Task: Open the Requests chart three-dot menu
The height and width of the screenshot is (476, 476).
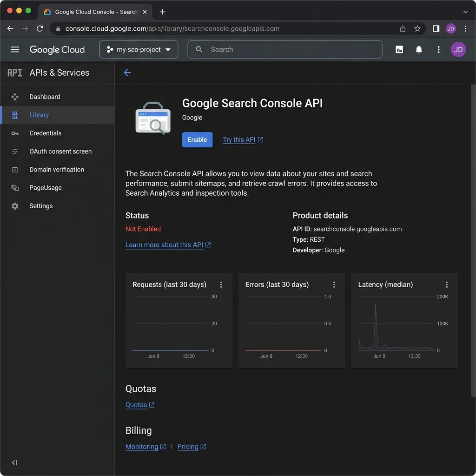Action: click(221, 284)
